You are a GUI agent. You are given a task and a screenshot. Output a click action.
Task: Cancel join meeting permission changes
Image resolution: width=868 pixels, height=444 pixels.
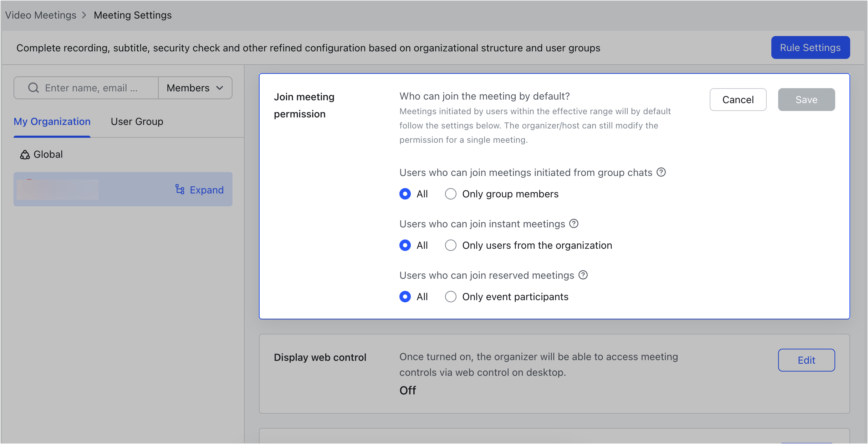[738, 100]
